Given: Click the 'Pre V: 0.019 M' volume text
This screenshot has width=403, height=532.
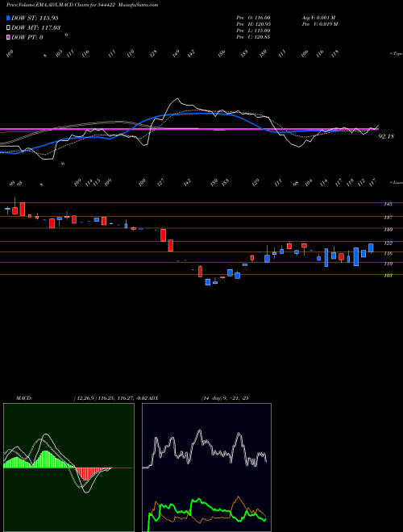Looking at the screenshot, I should click(319, 24).
